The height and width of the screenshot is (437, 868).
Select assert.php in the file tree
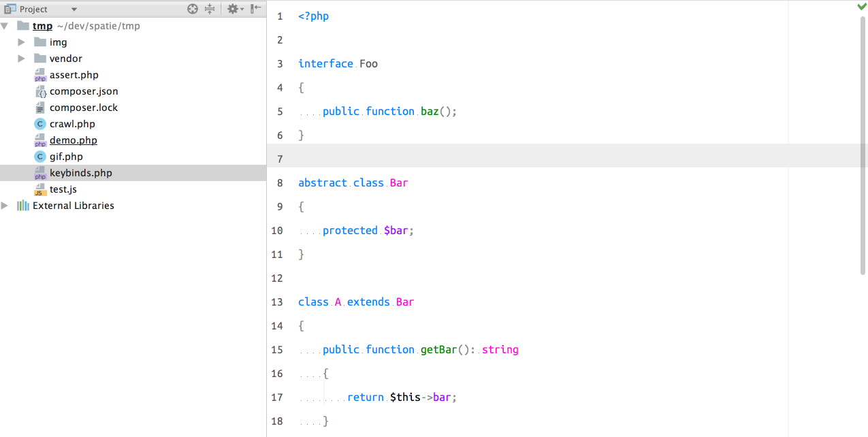tap(74, 75)
